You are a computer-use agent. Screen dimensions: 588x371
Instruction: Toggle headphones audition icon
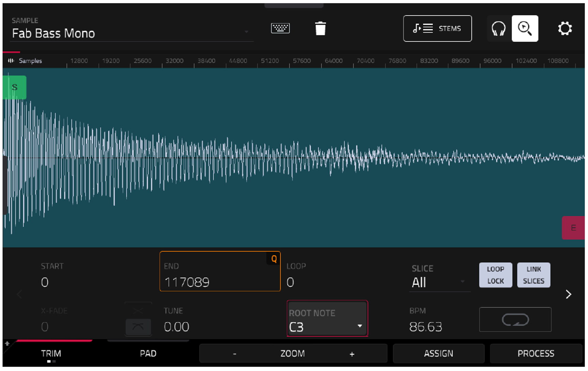[498, 29]
